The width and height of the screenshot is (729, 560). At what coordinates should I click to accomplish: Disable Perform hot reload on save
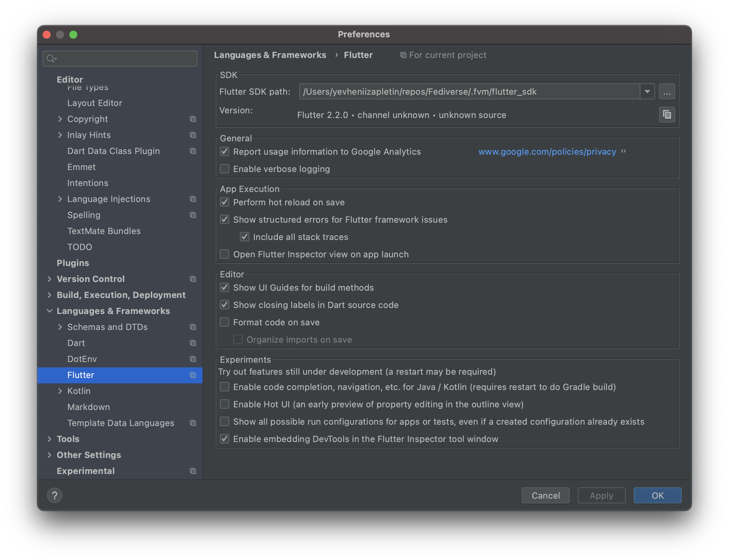click(225, 202)
